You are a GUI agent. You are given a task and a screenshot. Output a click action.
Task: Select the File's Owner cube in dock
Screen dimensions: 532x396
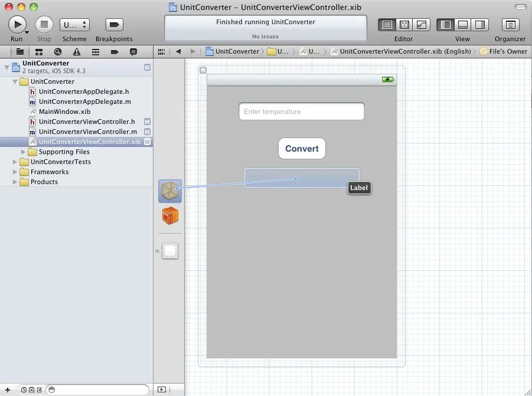170,191
